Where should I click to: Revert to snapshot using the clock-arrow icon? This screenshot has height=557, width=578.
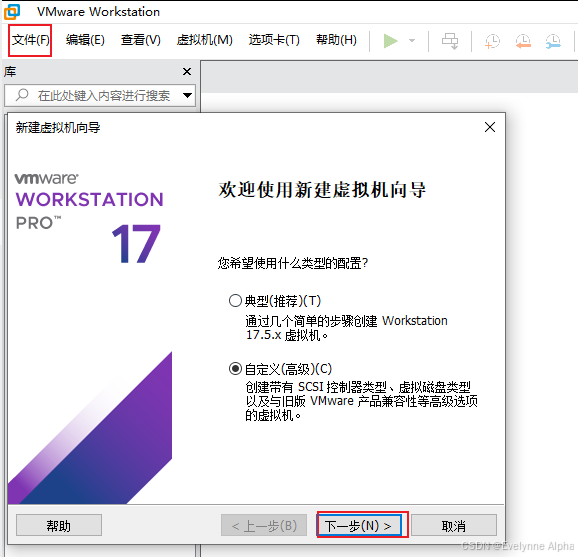[523, 41]
